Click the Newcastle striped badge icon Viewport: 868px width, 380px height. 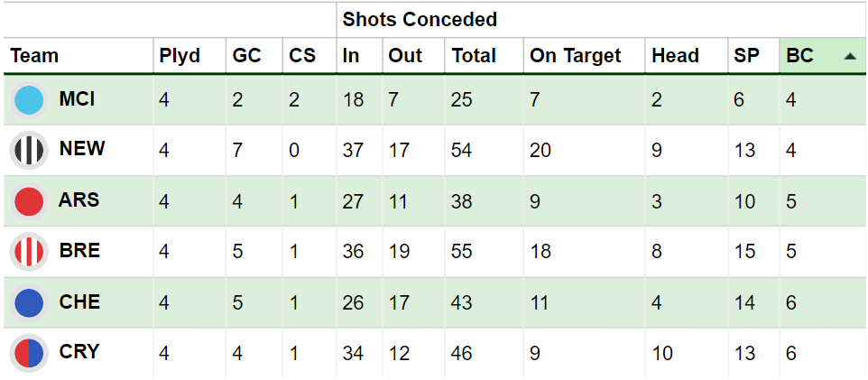point(29,150)
